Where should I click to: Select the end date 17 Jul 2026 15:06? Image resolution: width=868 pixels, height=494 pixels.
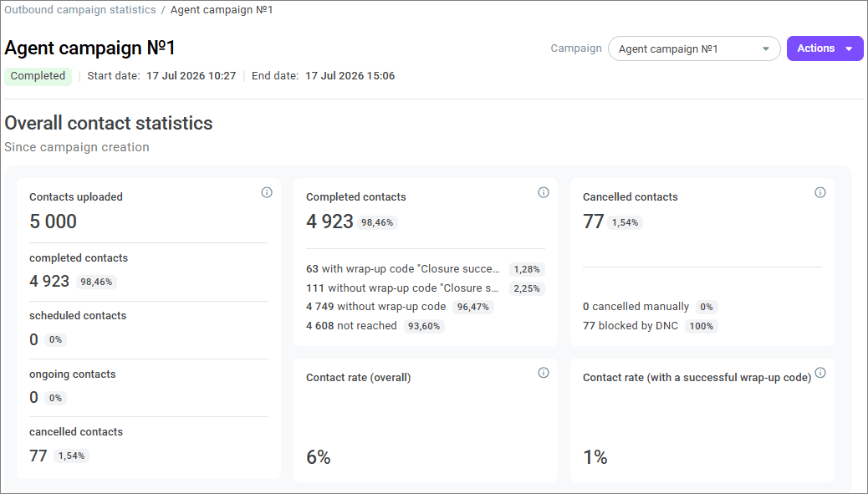click(350, 76)
